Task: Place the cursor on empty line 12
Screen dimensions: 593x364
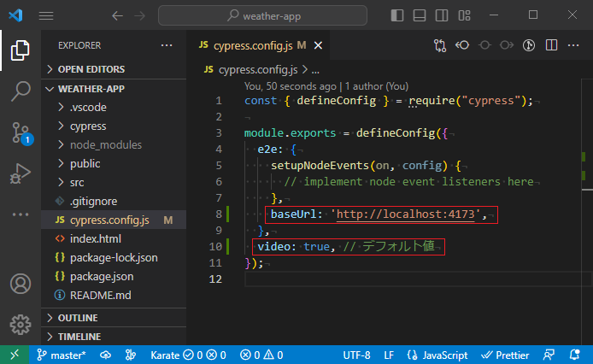Action: pyautogui.click(x=416, y=279)
